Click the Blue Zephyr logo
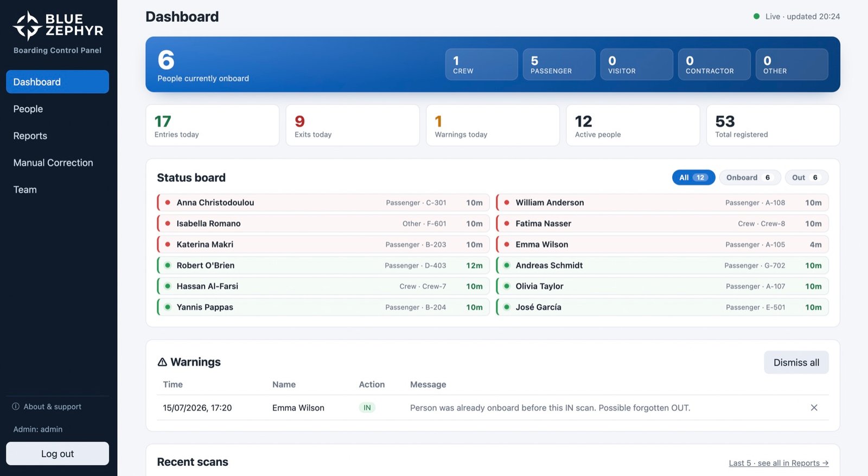The height and width of the screenshot is (476, 868). click(58, 25)
